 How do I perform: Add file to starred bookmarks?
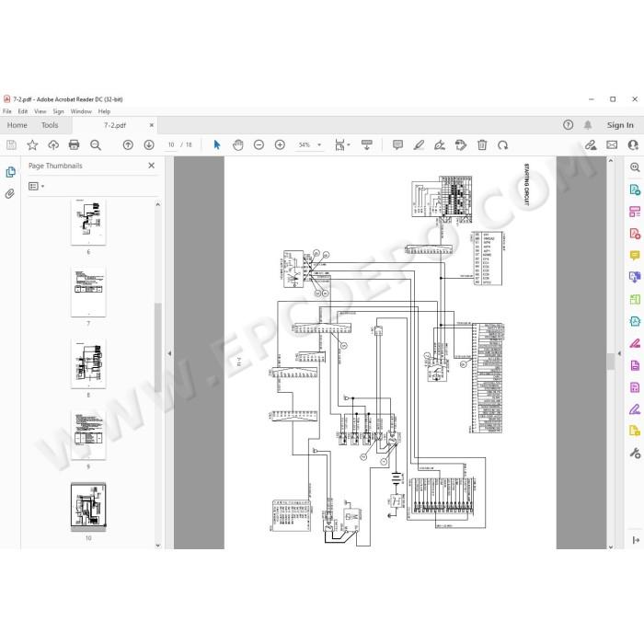32,145
